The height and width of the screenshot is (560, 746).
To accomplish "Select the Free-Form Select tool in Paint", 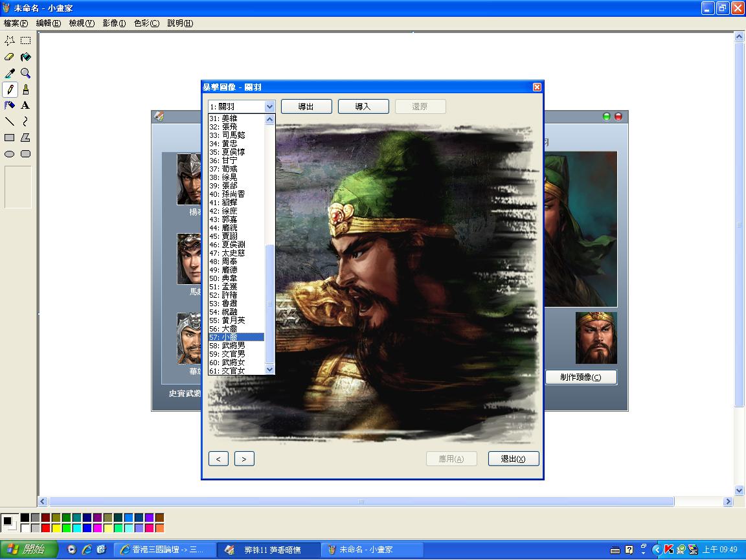I will (10, 41).
